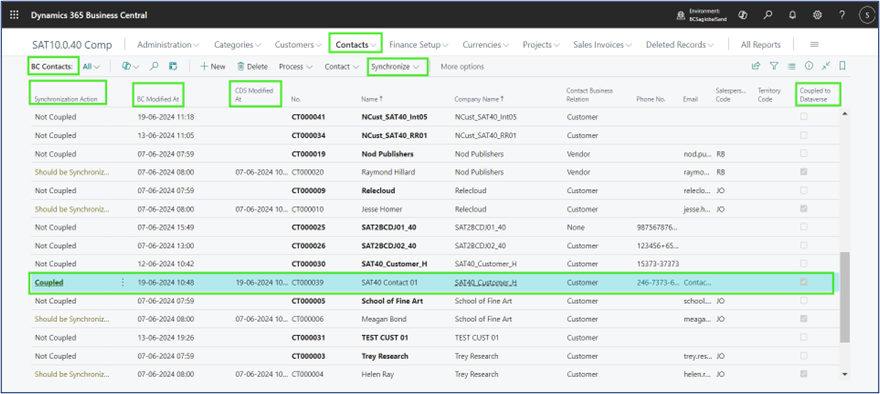Open the user account avatar S
Image resolution: width=880 pixels, height=394 pixels.
click(866, 15)
